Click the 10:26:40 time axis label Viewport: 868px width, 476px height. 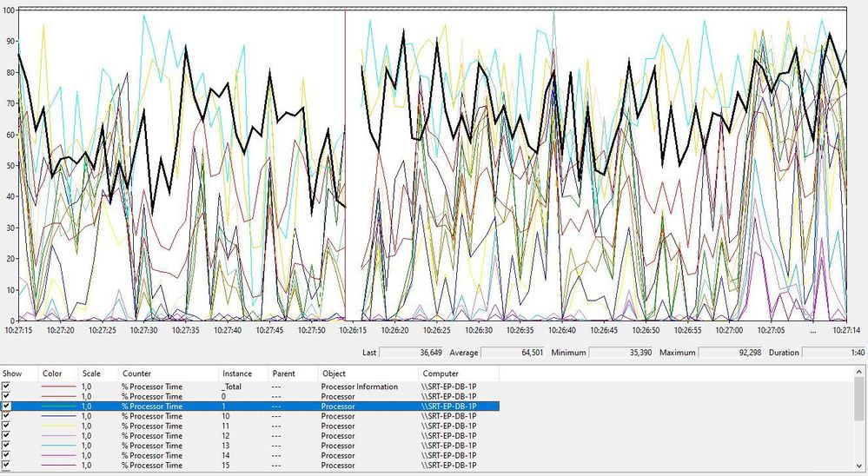tap(562, 330)
